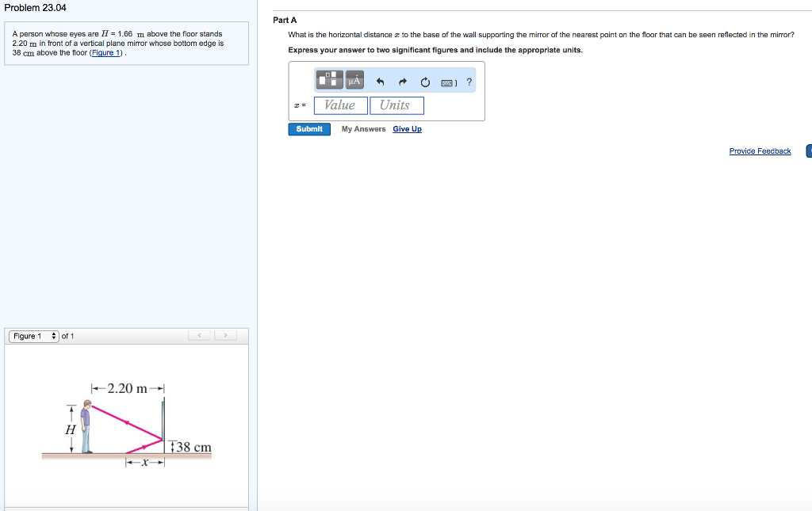Viewport: 812px width, 511px height.
Task: Go to previous figure with left arrow
Action: click(200, 335)
